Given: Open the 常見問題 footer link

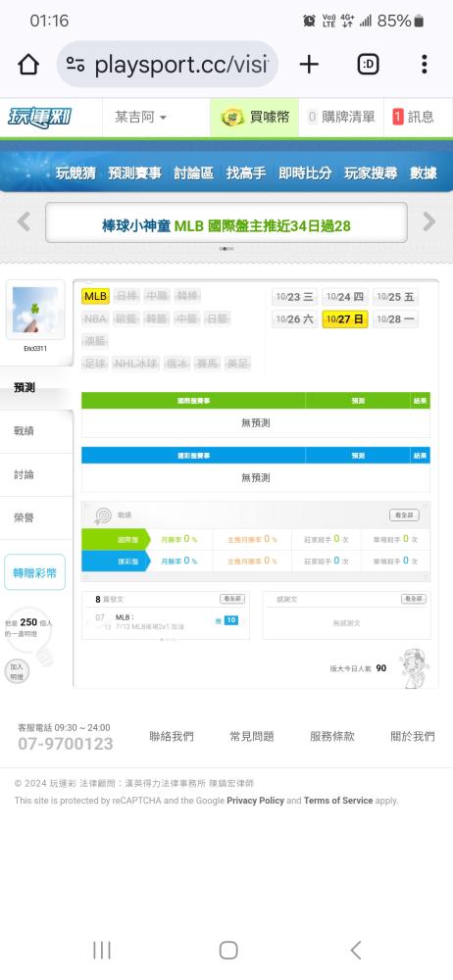Looking at the screenshot, I should (x=252, y=736).
